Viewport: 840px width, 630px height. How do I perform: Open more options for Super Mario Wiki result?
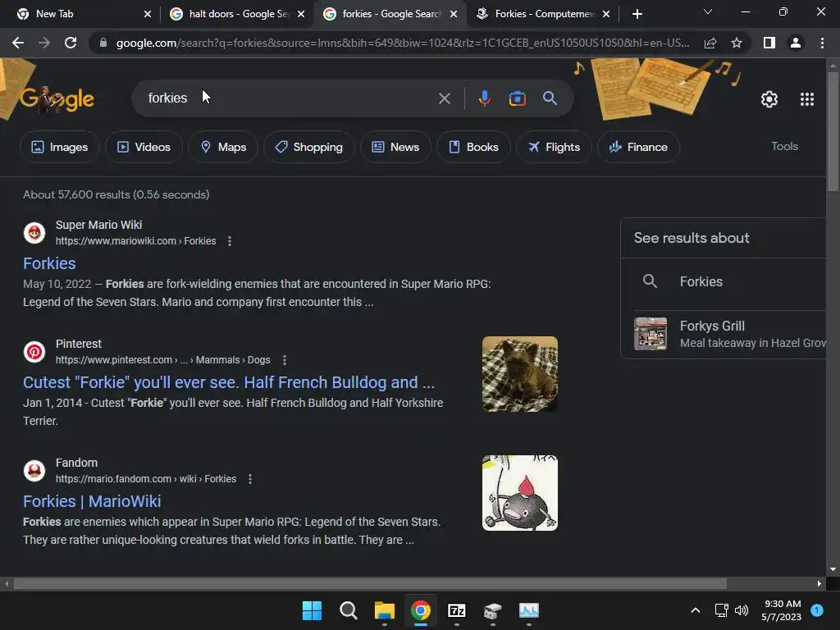click(230, 241)
